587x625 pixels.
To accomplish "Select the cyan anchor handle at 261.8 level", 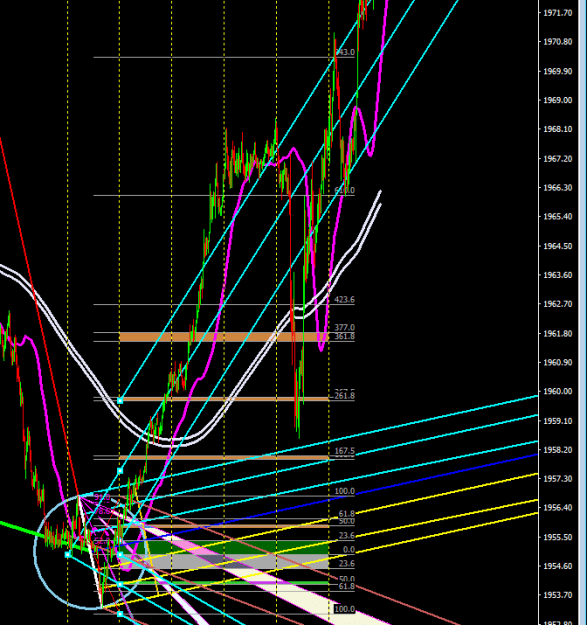I will [x=120, y=401].
